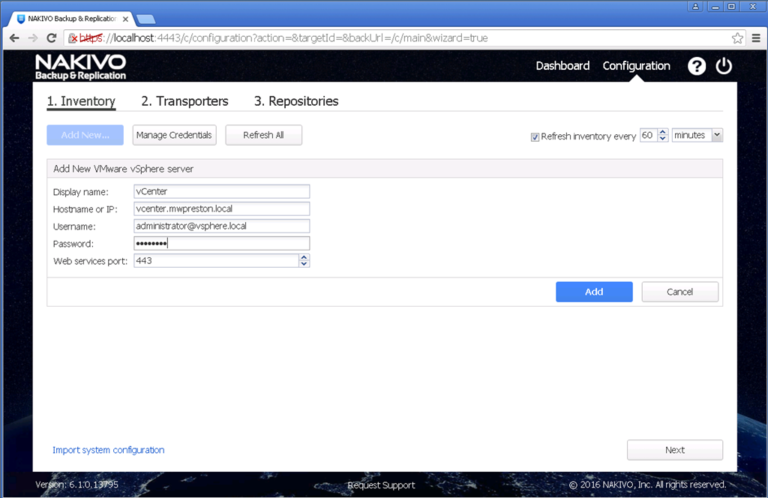Toggle Refresh inventory every checkbox
This screenshot has height=498, width=768.
(x=535, y=137)
